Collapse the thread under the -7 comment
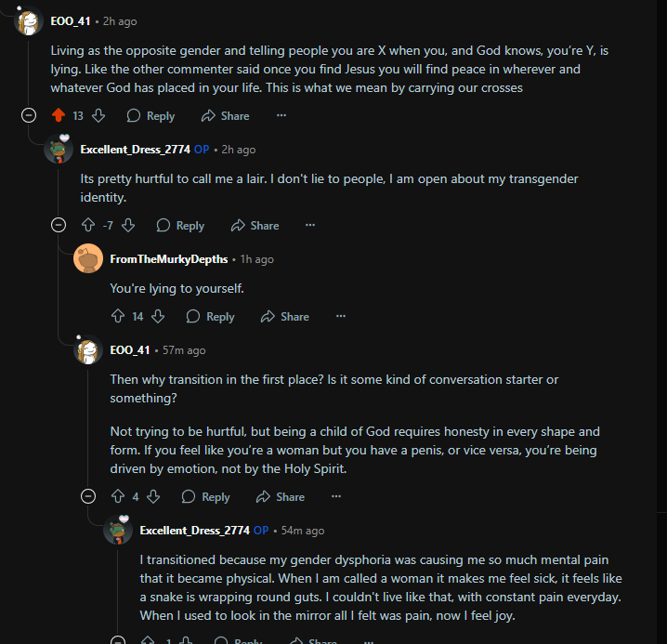This screenshot has width=667, height=644. pos(59,226)
